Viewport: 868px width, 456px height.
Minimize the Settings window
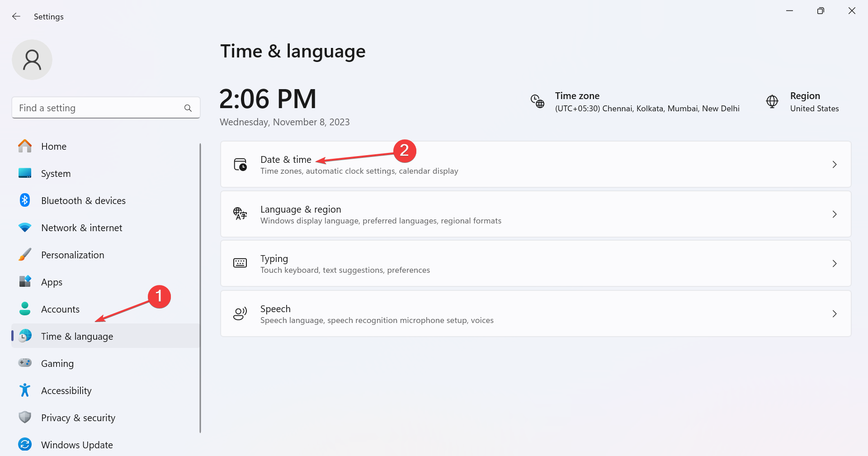790,10
